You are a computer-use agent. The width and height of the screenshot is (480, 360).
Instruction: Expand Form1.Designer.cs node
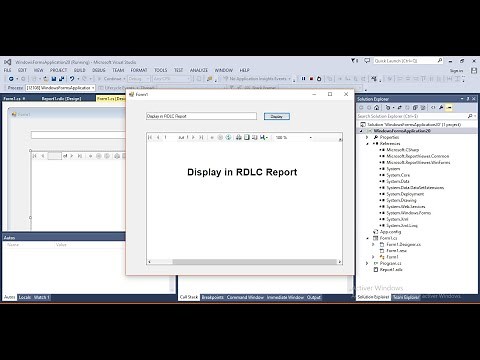pyautogui.click(x=373, y=244)
